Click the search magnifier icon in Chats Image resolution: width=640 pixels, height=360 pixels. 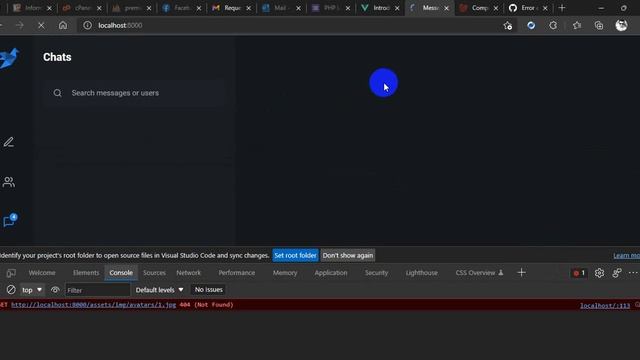[58, 93]
